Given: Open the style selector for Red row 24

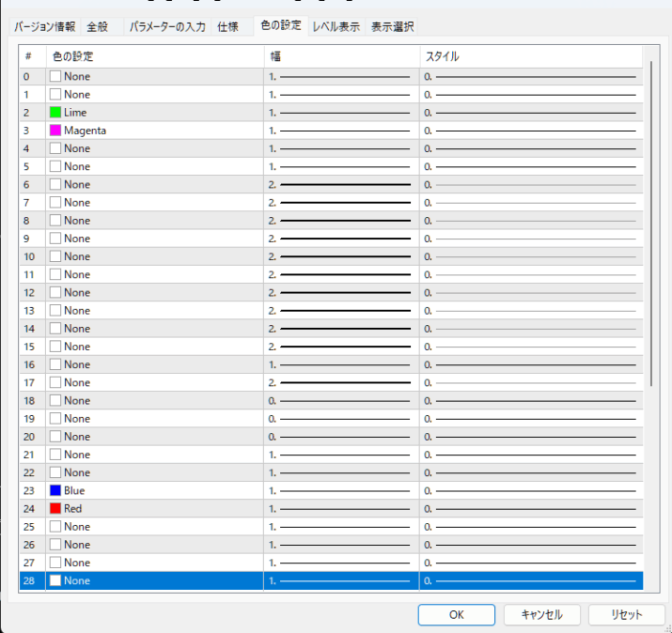Looking at the screenshot, I should (531, 509).
